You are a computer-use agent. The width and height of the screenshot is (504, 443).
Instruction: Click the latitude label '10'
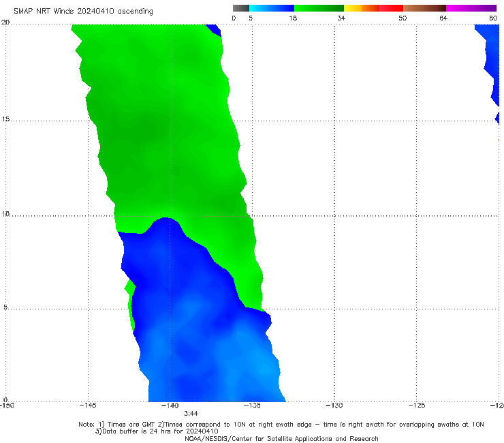(x=5, y=214)
